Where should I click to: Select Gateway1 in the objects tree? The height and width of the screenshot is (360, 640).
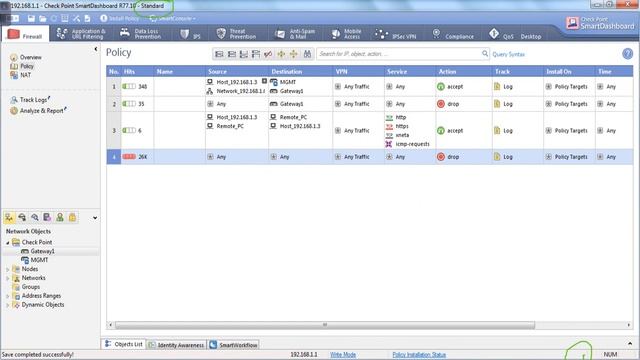[42, 251]
